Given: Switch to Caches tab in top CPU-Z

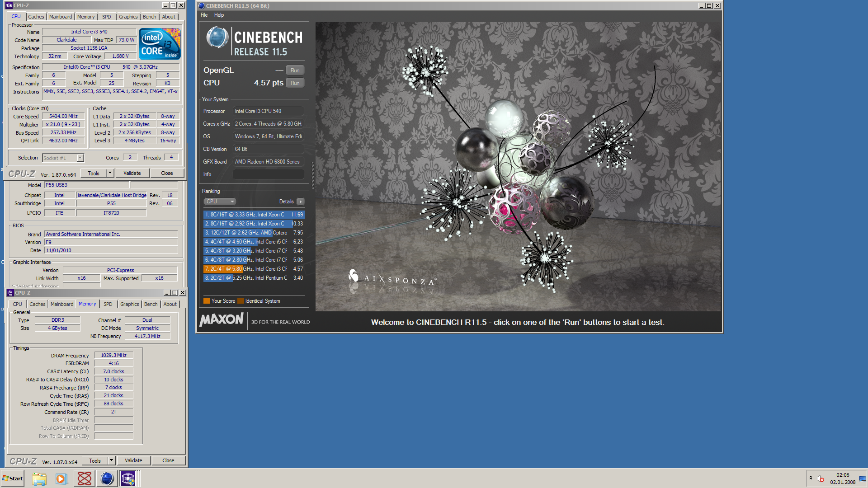Looking at the screenshot, I should [36, 17].
